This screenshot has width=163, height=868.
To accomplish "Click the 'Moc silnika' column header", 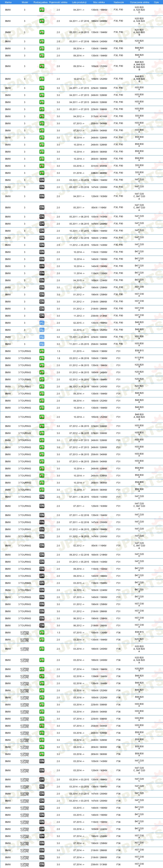I will [99, 2].
